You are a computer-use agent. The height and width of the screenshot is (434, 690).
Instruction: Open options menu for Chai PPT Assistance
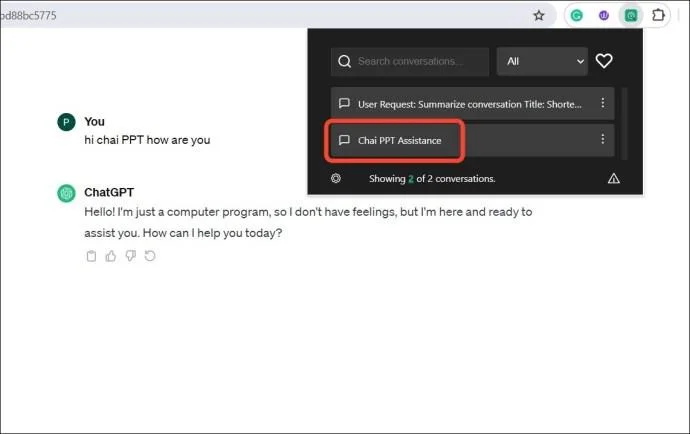tap(602, 139)
